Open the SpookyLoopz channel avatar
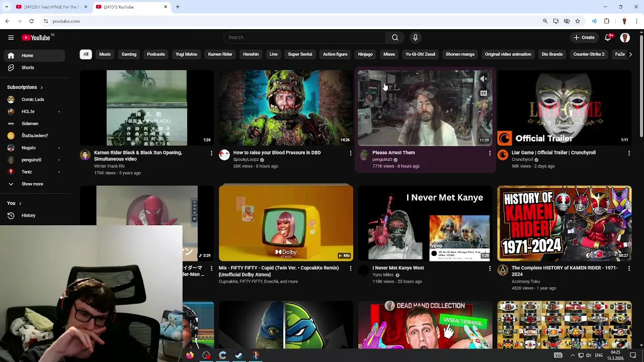 pos(224,155)
